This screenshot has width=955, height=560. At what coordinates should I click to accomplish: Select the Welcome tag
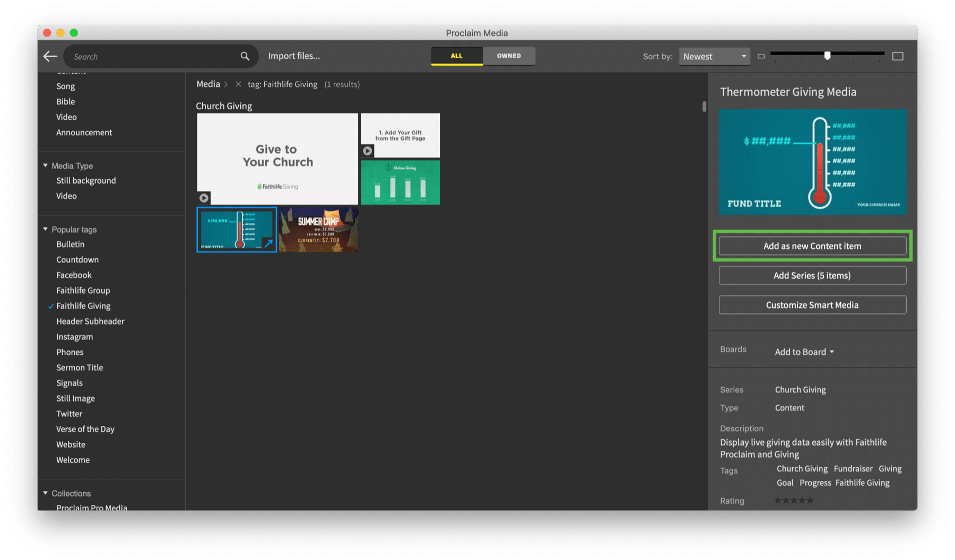click(73, 460)
